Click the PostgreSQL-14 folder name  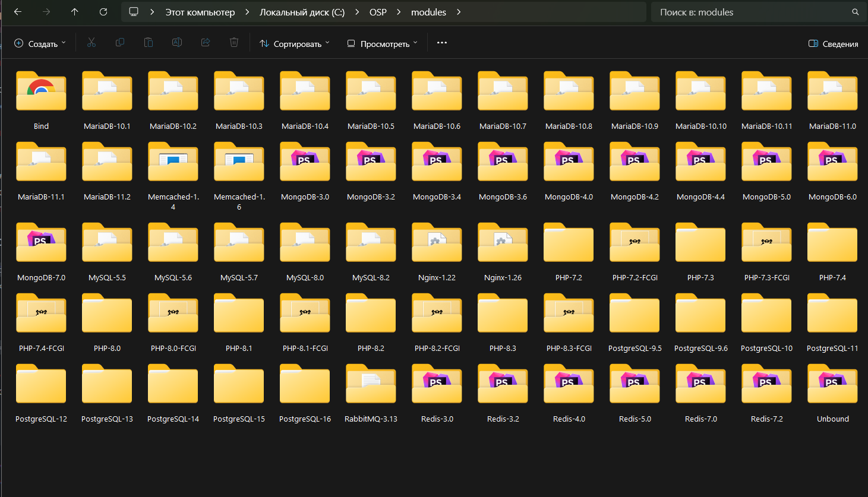[173, 419]
